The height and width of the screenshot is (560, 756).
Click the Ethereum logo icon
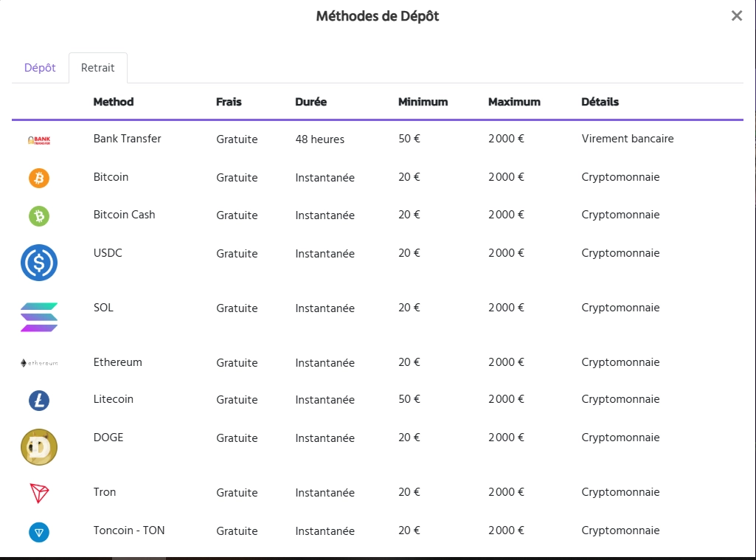[x=39, y=363]
